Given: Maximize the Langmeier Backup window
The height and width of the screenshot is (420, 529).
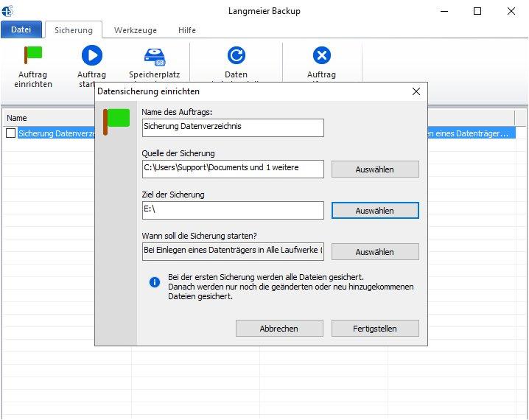Looking at the screenshot, I should (477, 11).
